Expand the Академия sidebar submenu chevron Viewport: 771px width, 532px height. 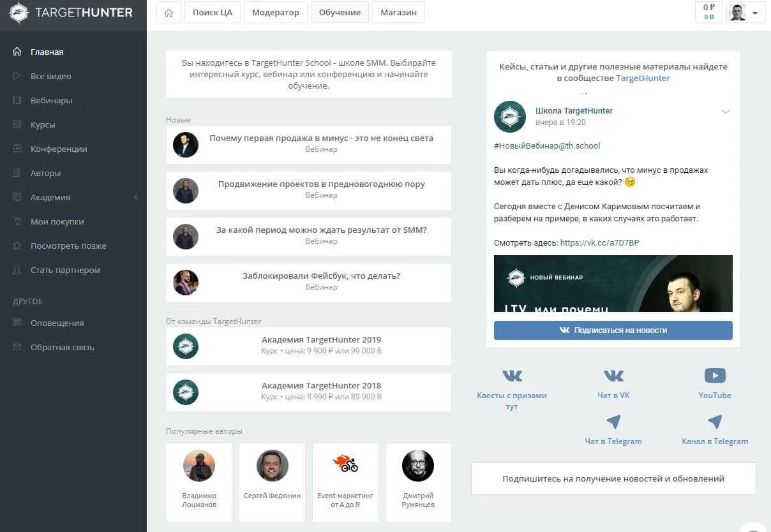pos(136,197)
